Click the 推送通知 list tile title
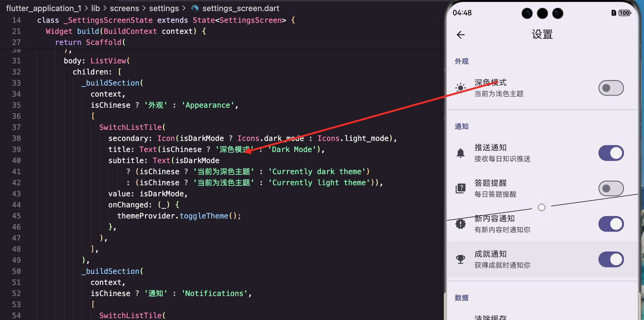 coord(491,148)
